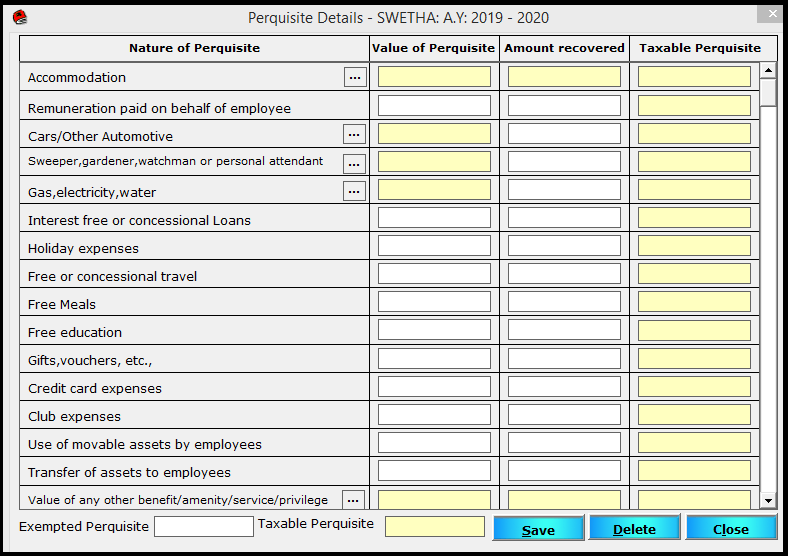Click 'Interest free or concessional Loans' label
Image resolution: width=788 pixels, height=556 pixels.
(139, 221)
